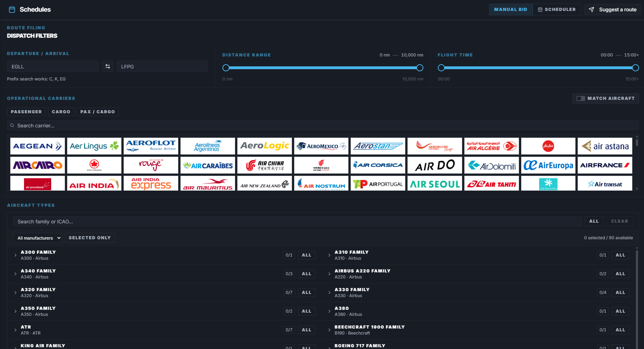Select the AeroLogic carrier logo

tap(264, 146)
